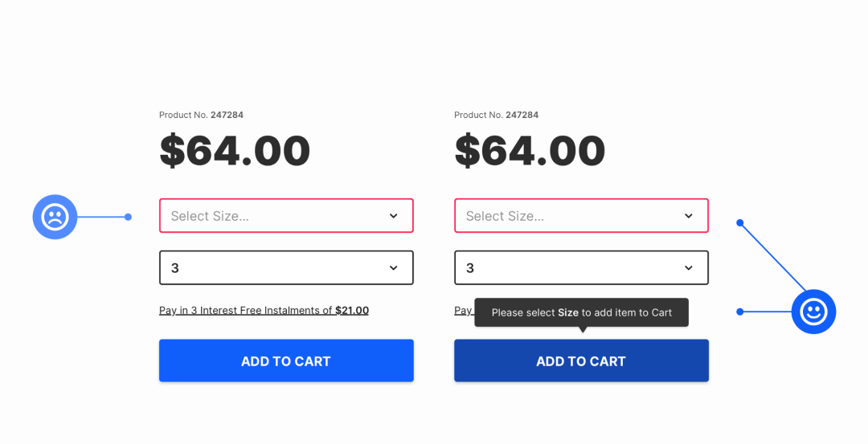Click the right Product No. 247284 label
Viewport: 868px width, 444px height.
(496, 115)
